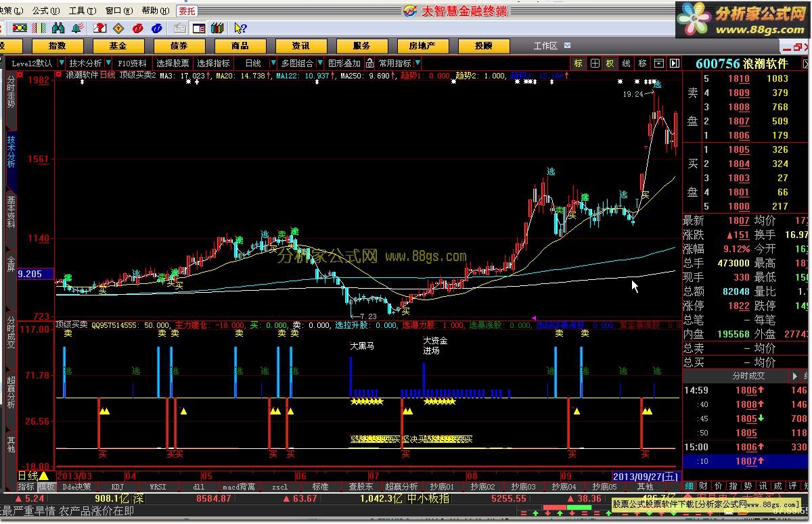
Task: Open the 工具 menu
Action: point(82,11)
